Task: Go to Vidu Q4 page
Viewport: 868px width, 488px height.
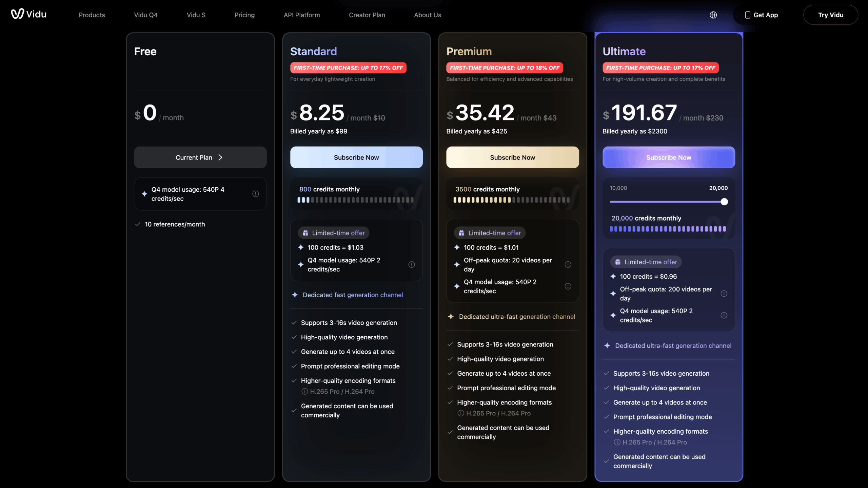Action: (146, 15)
